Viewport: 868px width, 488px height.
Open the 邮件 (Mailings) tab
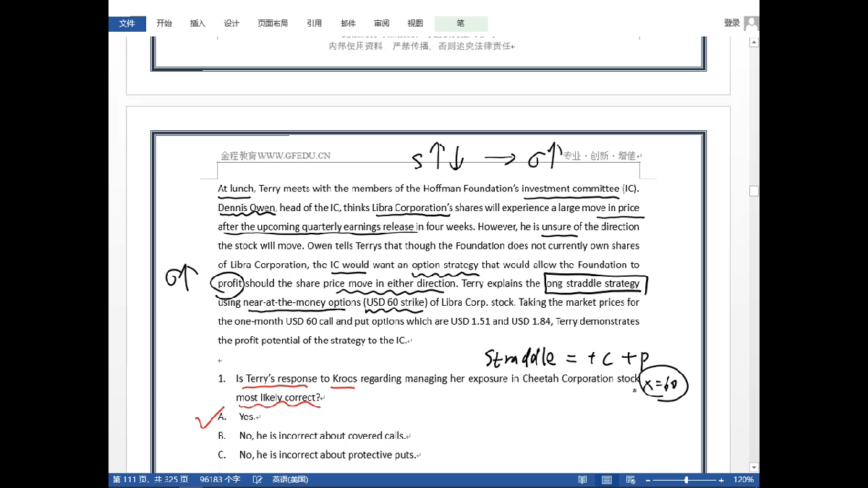coord(348,23)
